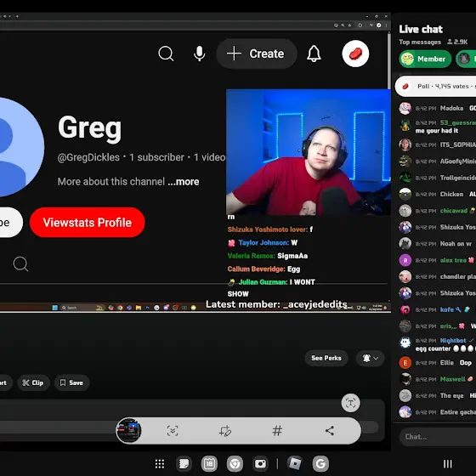Click the kofe moderator username
This screenshot has height=476, width=476.
coord(447,309)
